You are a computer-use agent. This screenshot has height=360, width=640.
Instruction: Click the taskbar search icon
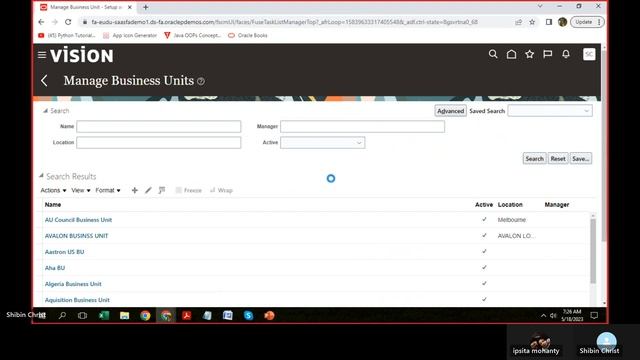click(62, 315)
